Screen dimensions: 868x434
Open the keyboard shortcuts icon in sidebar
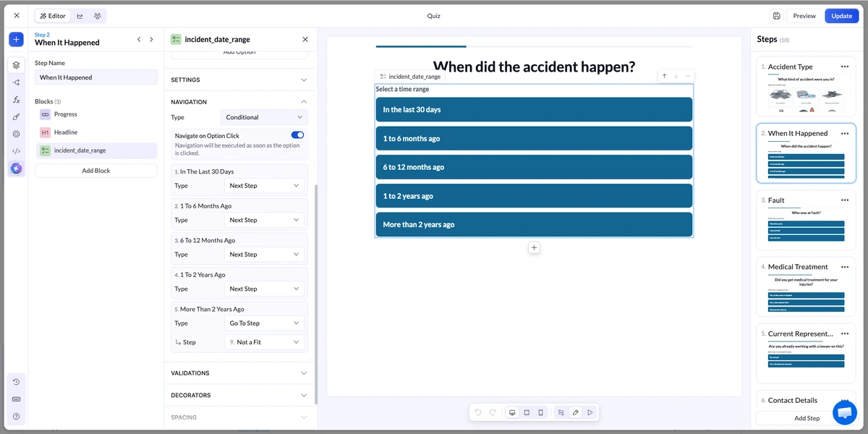[x=16, y=399]
